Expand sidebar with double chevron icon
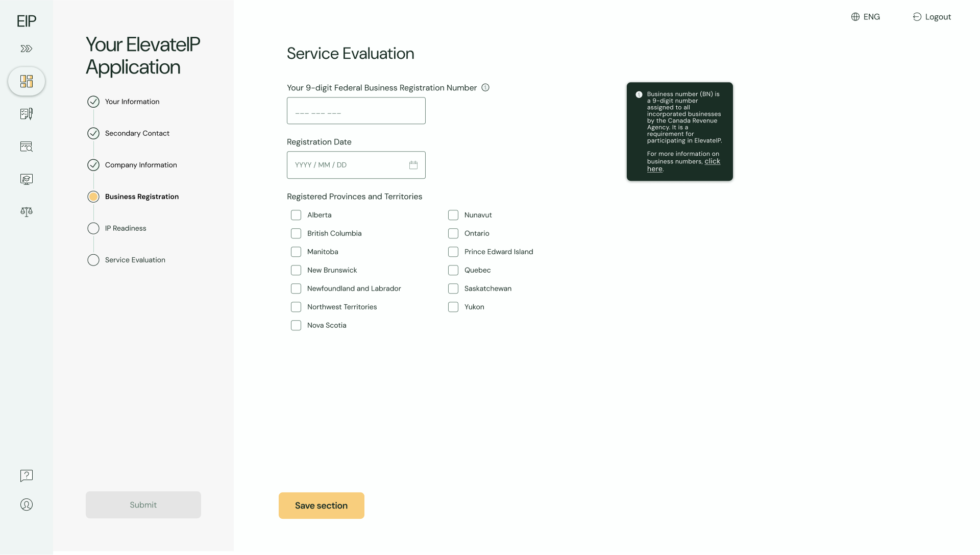The width and height of the screenshot is (980, 555). click(x=27, y=49)
